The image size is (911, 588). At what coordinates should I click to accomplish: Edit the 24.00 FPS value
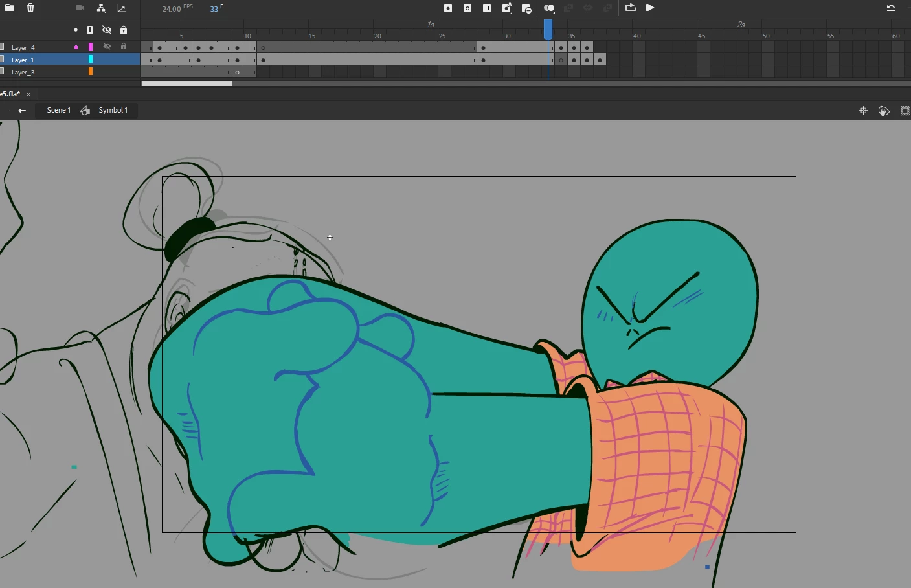[172, 9]
